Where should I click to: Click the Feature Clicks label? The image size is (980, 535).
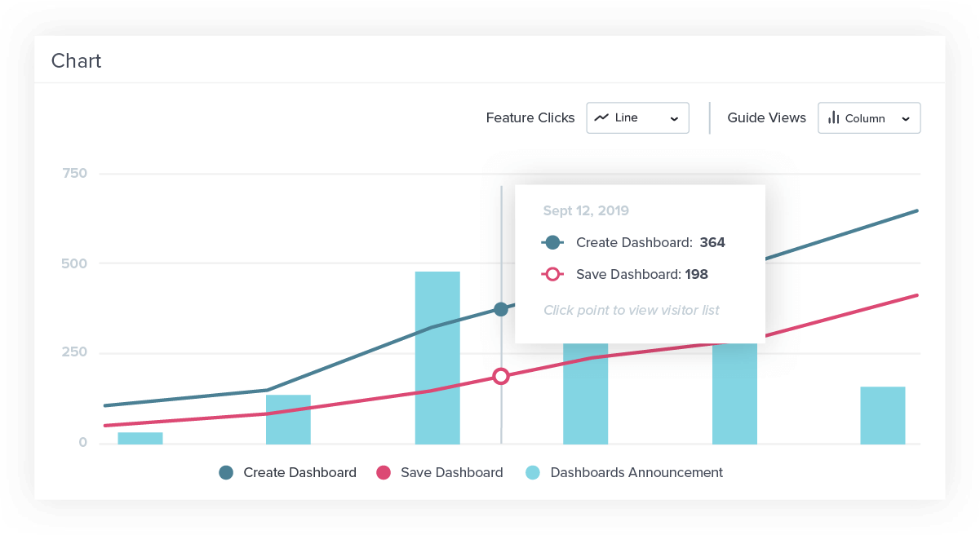[530, 117]
